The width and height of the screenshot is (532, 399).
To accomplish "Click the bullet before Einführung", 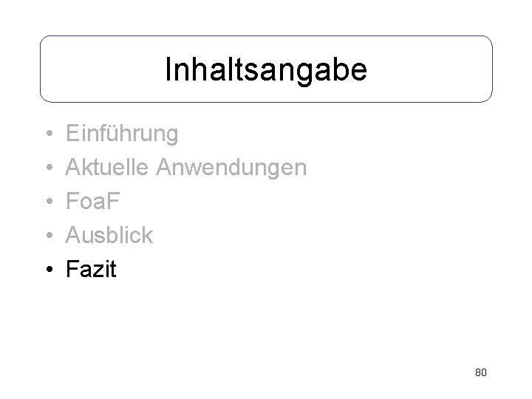I will coord(47,135).
